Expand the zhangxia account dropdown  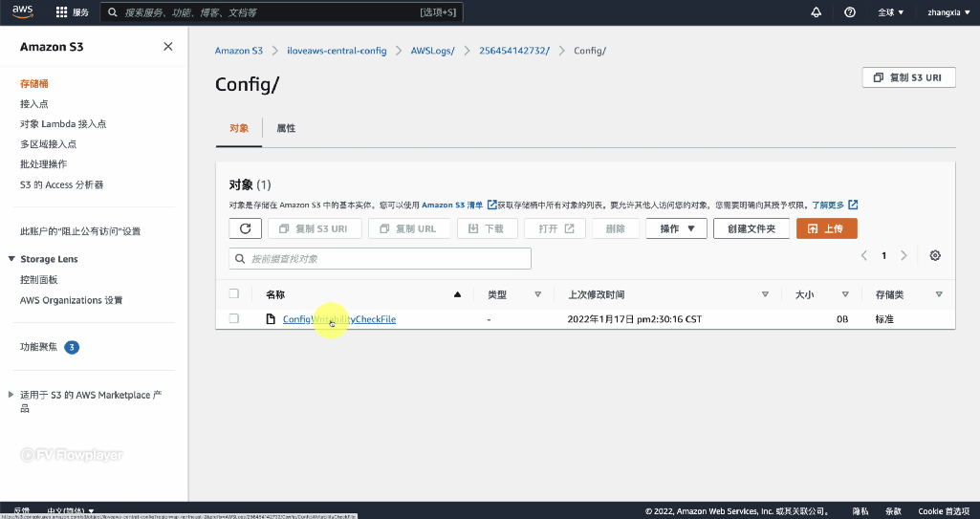tap(947, 12)
